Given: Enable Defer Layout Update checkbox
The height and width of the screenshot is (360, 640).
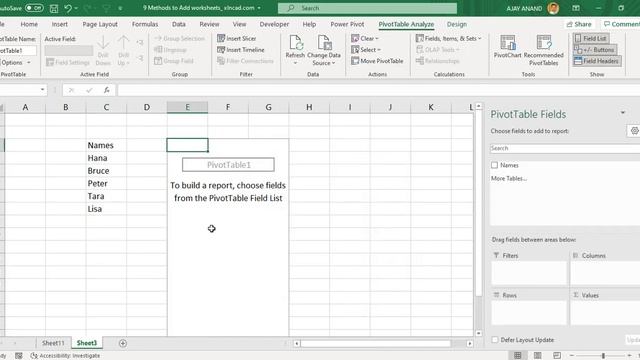Looking at the screenshot, I should (x=495, y=340).
